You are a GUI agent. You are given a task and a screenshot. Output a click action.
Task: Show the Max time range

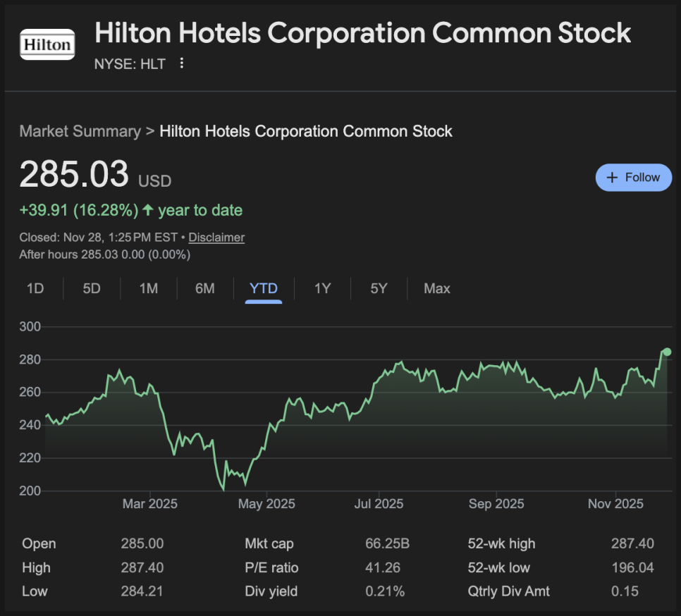point(437,288)
